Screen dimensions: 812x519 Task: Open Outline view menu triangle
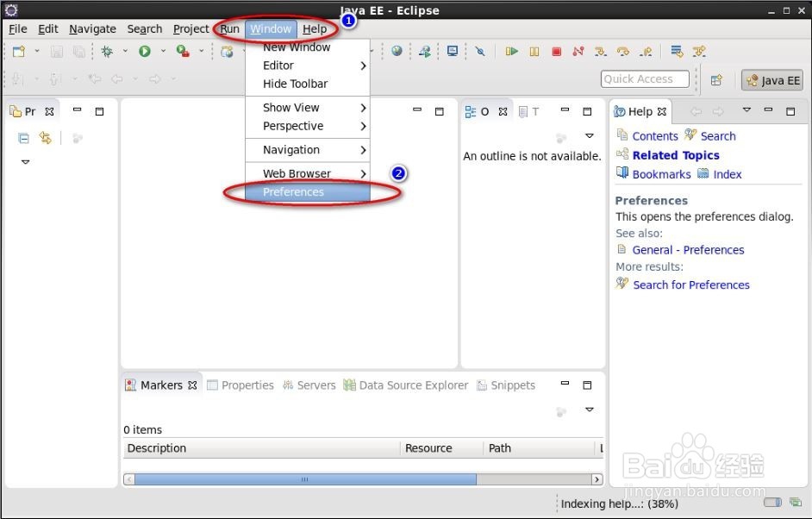tap(590, 135)
